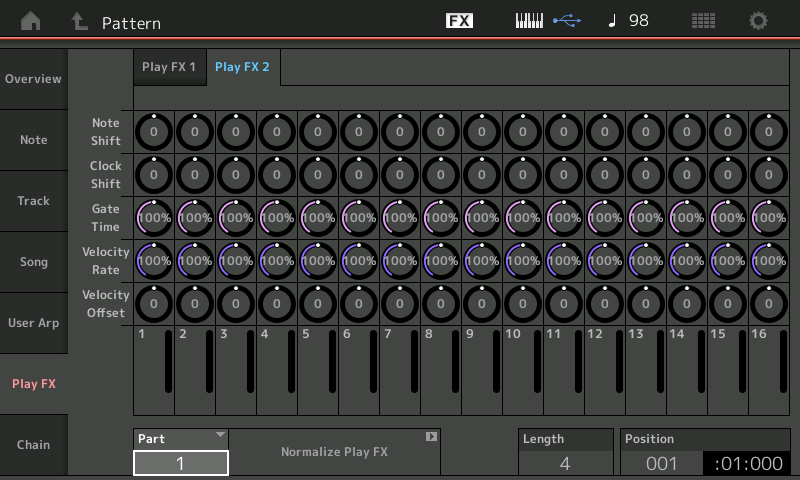
Task: Select Velocity Rate knob for track 16
Action: [769, 261]
